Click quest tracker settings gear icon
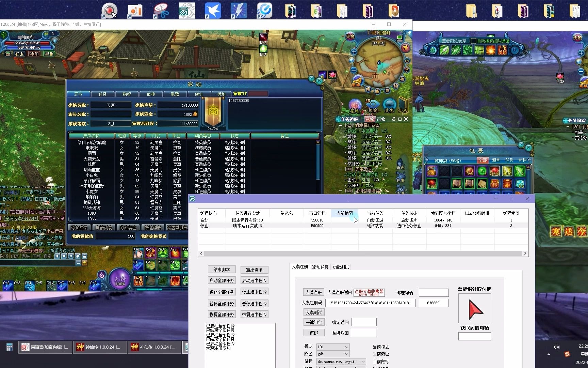This screenshot has height=368, width=588. [x=400, y=119]
